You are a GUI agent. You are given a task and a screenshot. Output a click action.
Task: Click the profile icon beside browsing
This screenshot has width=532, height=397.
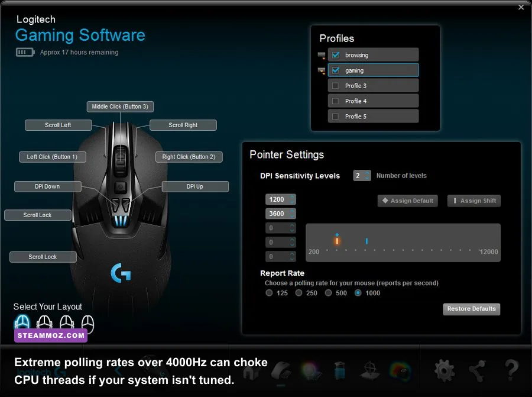pos(322,56)
